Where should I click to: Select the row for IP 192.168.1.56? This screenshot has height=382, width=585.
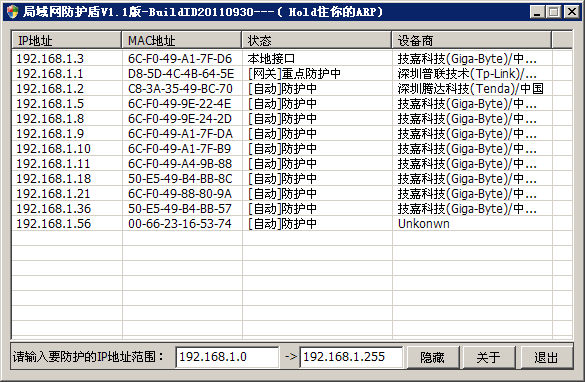pyautogui.click(x=292, y=223)
